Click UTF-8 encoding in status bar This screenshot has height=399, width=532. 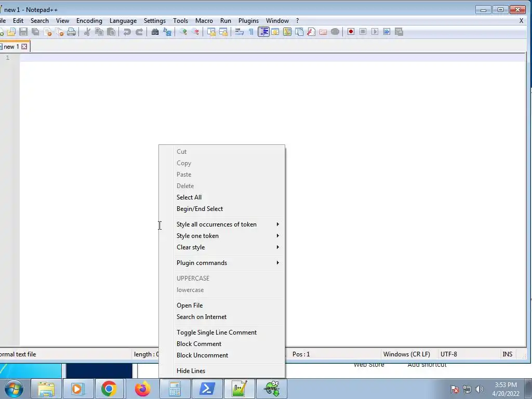[x=448, y=354]
